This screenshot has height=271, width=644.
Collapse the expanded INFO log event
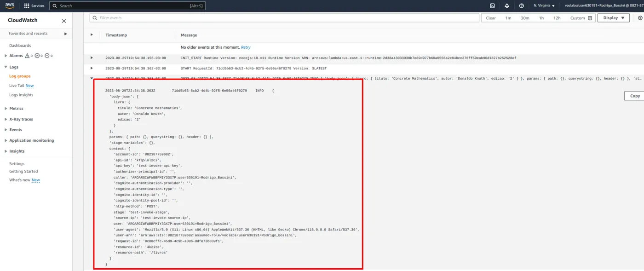[92, 78]
